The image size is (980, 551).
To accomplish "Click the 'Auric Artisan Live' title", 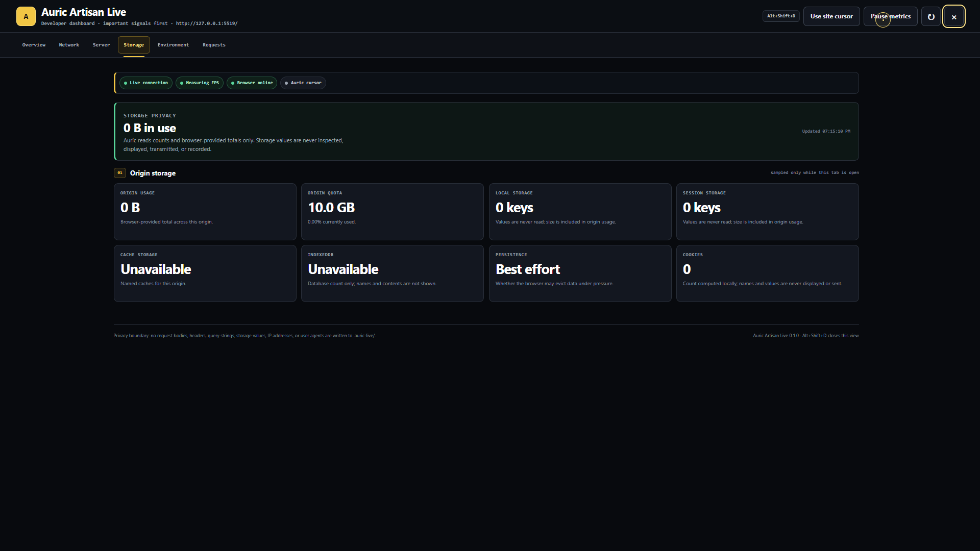I will tap(84, 12).
